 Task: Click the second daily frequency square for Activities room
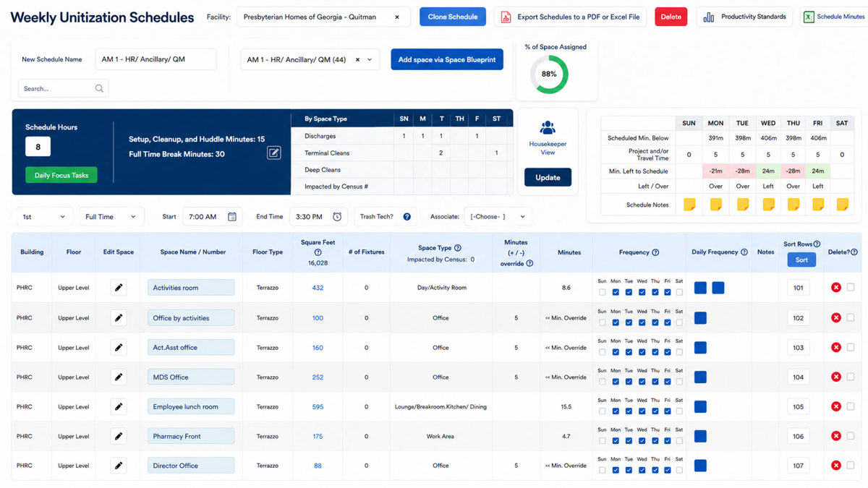[718, 288]
